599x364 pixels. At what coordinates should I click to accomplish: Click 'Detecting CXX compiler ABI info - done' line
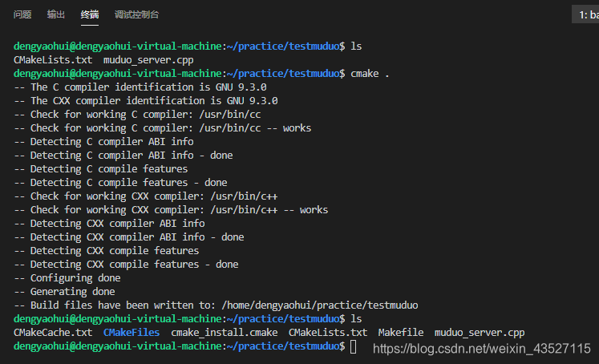129,237
